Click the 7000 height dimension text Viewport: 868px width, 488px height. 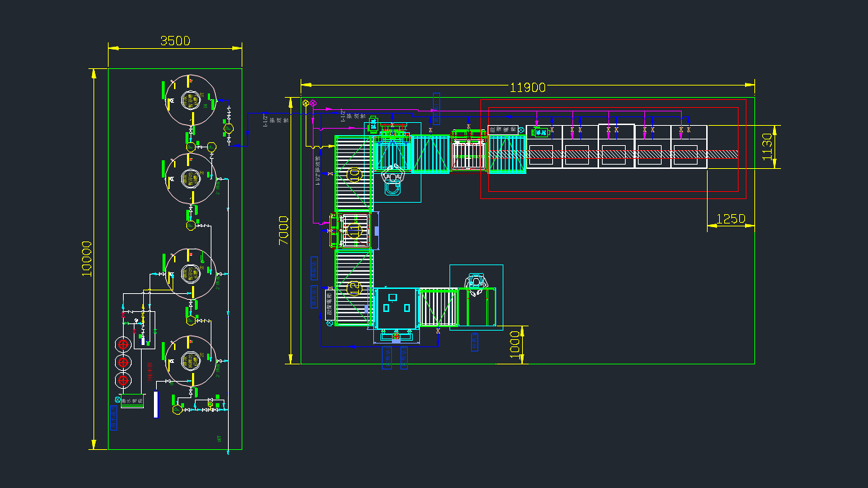click(x=285, y=230)
